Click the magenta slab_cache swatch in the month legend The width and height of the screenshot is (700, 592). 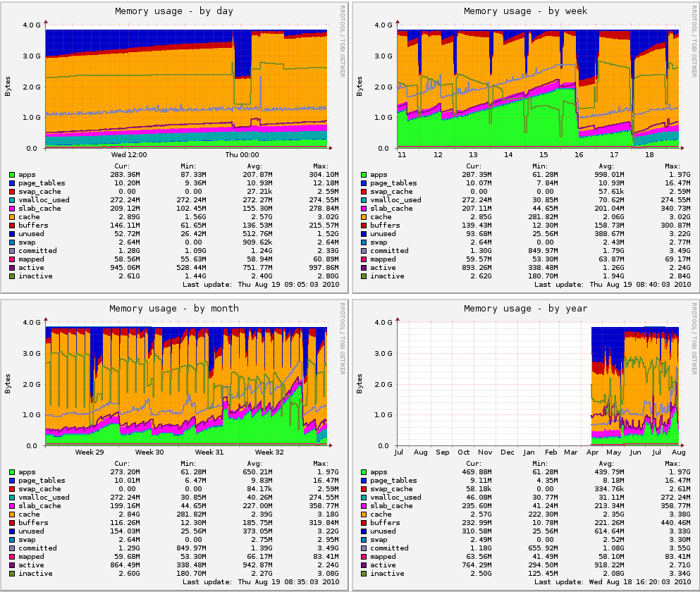12,506
